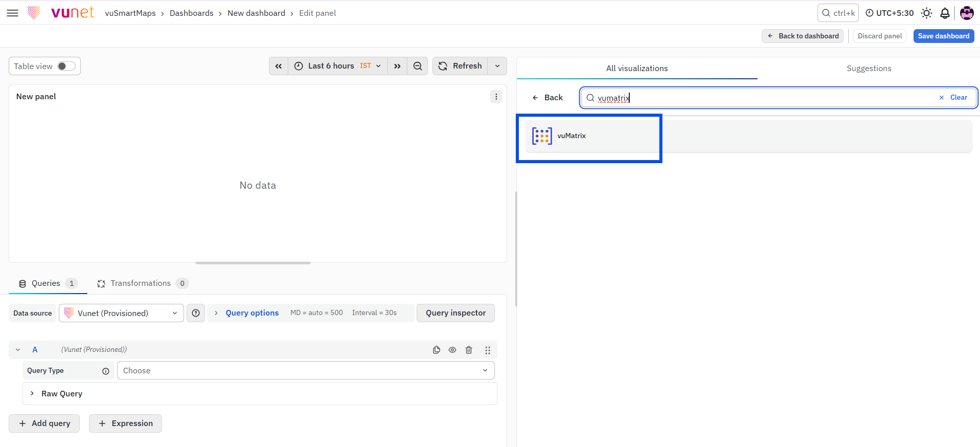Click Save dashboard button
980x447 pixels.
944,36
